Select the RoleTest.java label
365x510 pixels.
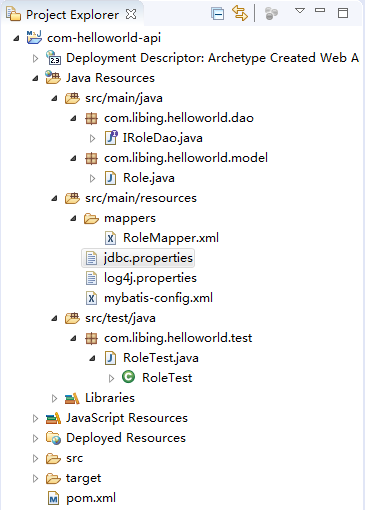[161, 358]
